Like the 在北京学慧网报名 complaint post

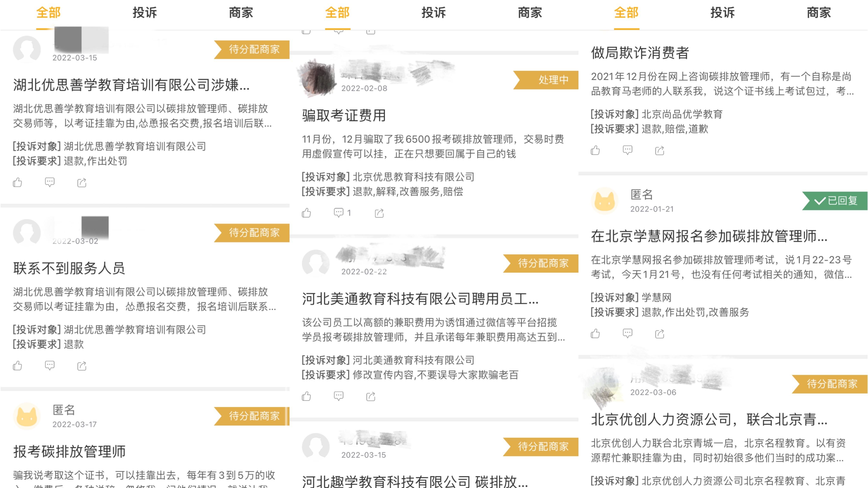(595, 334)
